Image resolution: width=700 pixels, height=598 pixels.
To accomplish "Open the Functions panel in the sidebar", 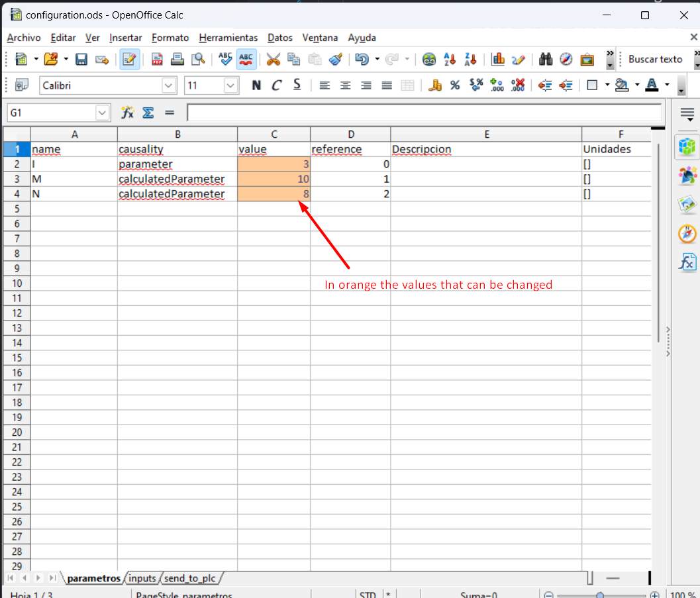I will [687, 262].
